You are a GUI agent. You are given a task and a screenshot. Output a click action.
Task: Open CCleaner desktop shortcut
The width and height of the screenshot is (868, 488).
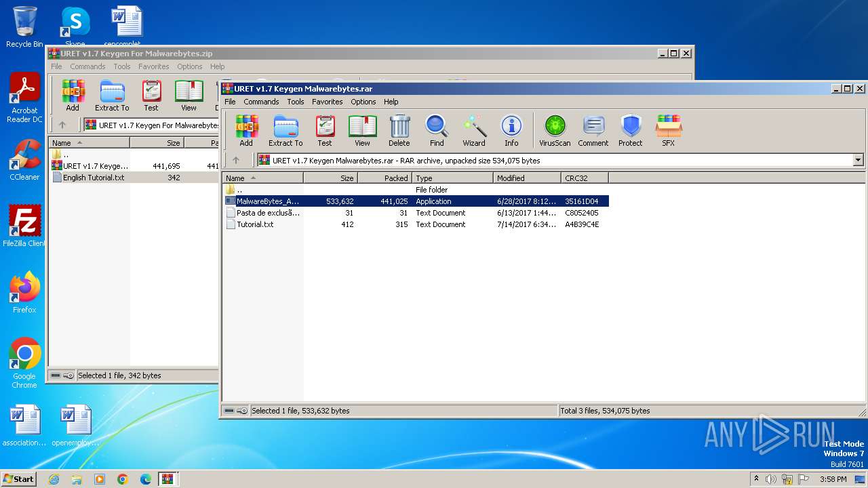click(24, 160)
